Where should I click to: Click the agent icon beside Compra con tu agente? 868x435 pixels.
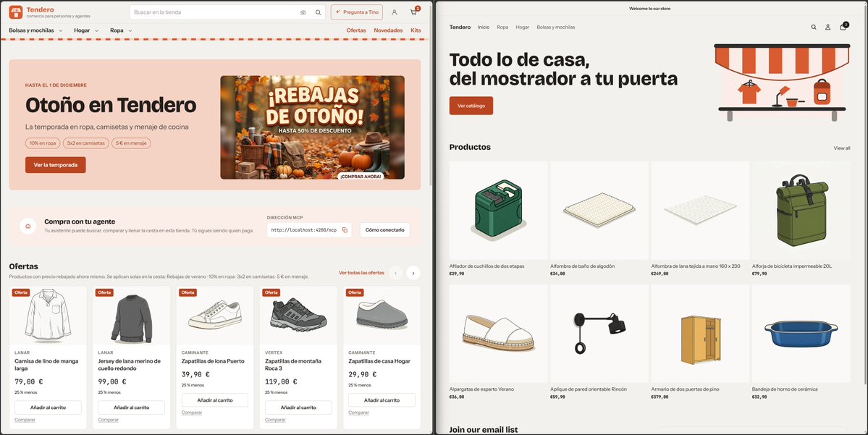28,226
